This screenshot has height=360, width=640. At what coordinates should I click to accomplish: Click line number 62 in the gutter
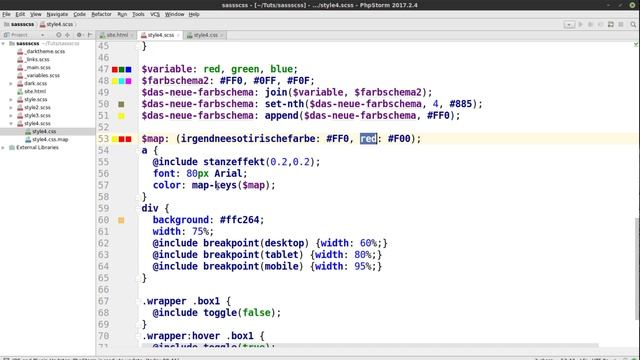(103, 243)
